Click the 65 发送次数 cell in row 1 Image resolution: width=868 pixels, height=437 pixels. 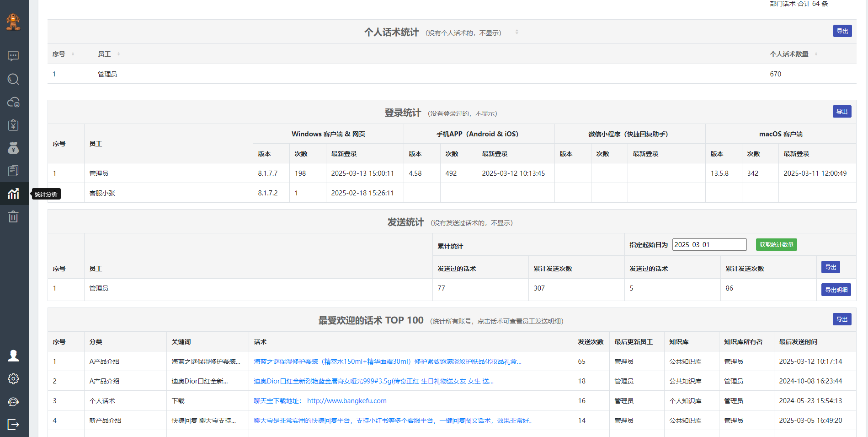(581, 361)
